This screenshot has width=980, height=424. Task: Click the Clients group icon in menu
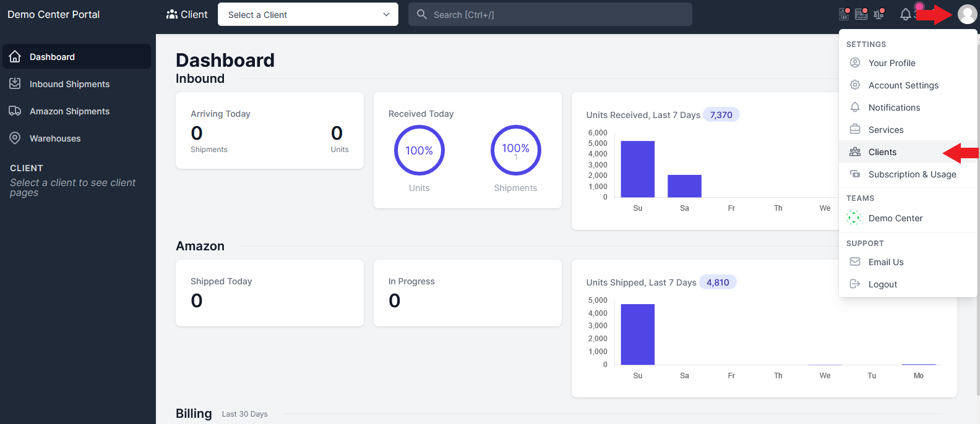855,151
